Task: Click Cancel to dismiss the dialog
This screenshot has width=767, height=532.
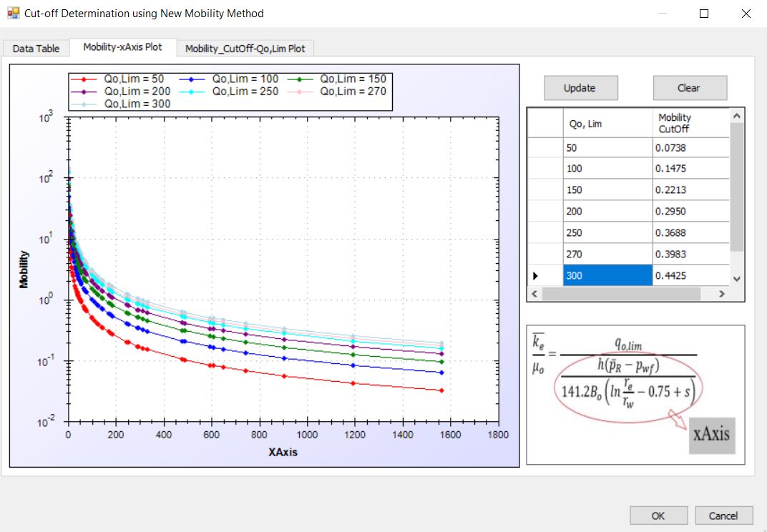Action: point(723,516)
